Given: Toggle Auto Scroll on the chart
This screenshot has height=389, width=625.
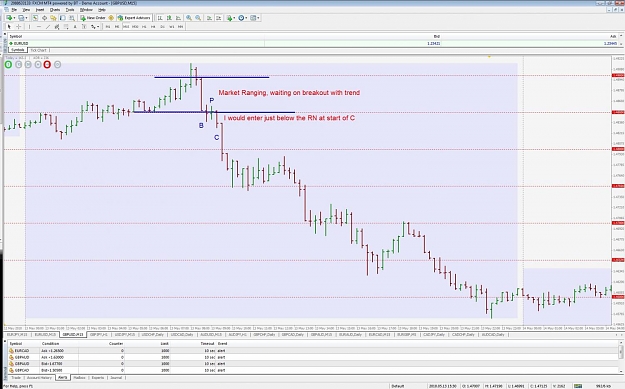Looking at the screenshot, I should coord(209,18).
